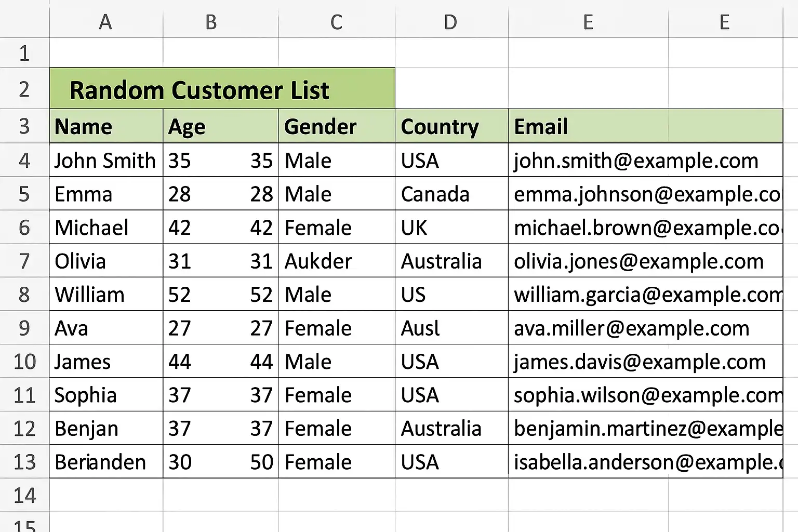Select column B header
The height and width of the screenshot is (532, 798).
pyautogui.click(x=211, y=22)
